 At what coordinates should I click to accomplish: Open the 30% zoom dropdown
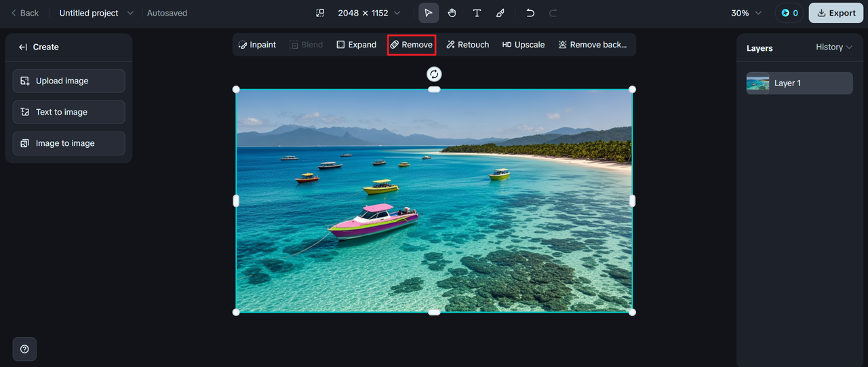coord(746,13)
